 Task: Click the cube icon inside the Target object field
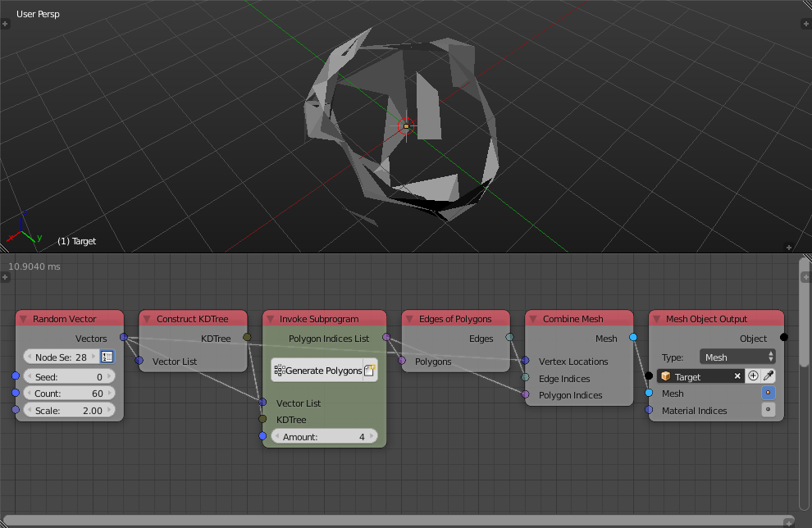click(665, 376)
